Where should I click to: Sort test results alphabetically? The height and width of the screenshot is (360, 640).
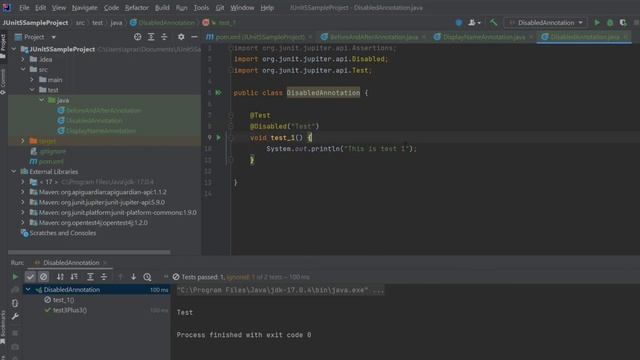(x=60, y=277)
